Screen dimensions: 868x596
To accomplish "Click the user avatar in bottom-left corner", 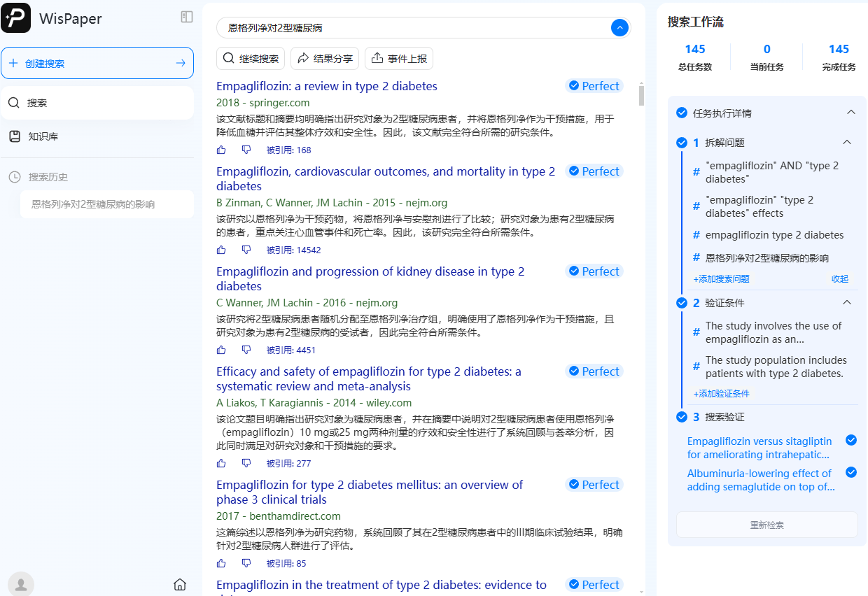I will pos(20,583).
